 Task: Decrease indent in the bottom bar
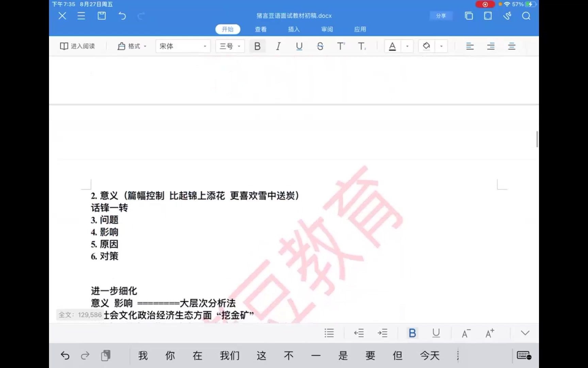[x=359, y=333]
